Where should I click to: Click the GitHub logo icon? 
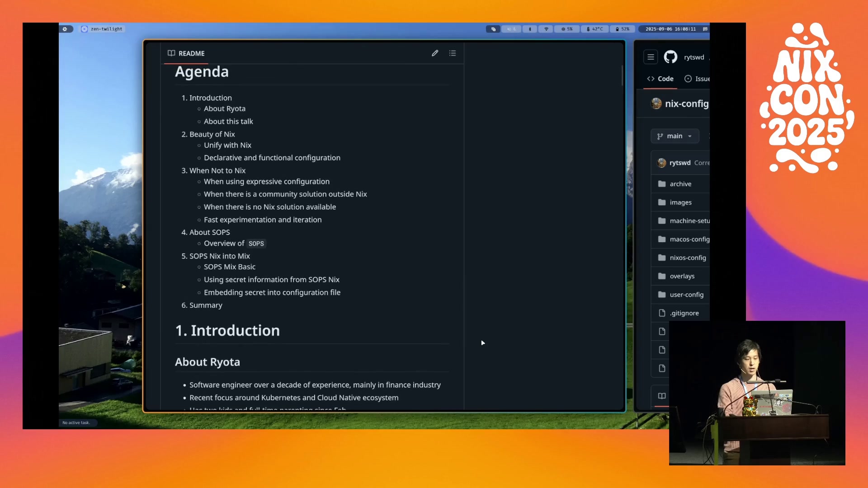click(x=670, y=57)
